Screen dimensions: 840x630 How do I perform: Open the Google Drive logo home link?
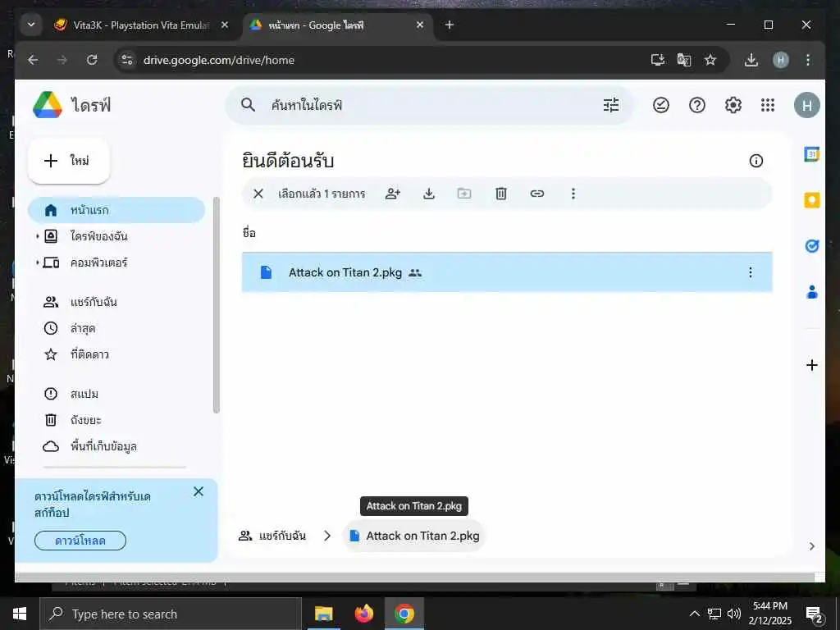click(72, 105)
